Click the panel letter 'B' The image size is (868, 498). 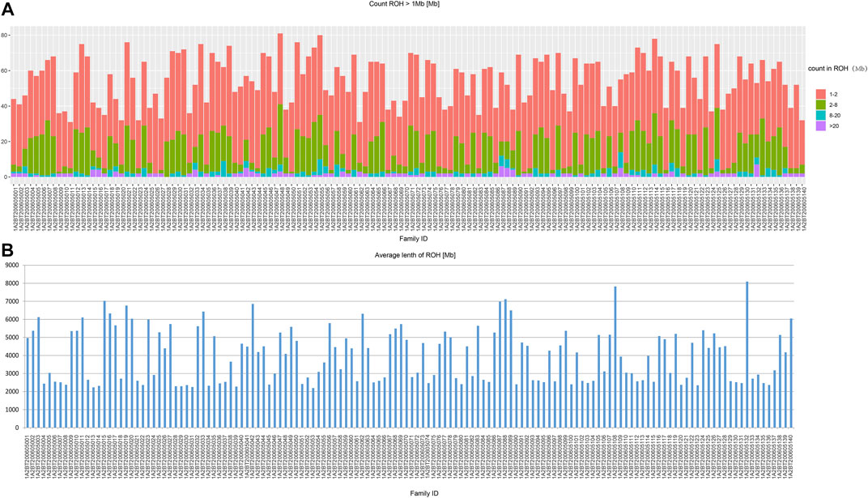pyautogui.click(x=7, y=251)
